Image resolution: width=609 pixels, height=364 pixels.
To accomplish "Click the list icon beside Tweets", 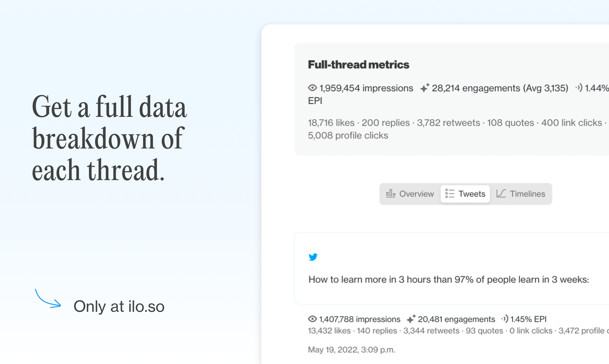I will 450,193.
